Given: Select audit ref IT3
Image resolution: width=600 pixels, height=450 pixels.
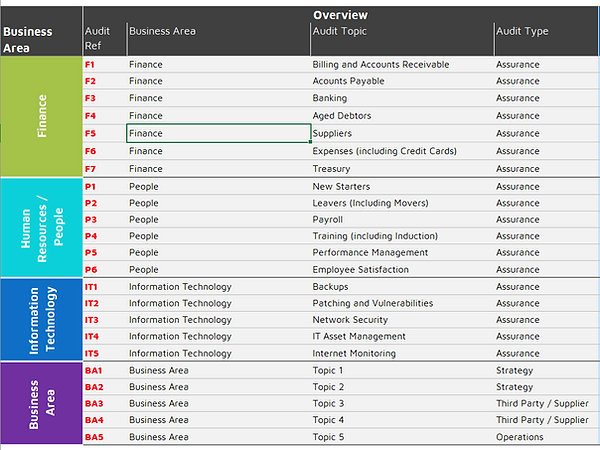Looking at the screenshot, I should (x=104, y=320).
